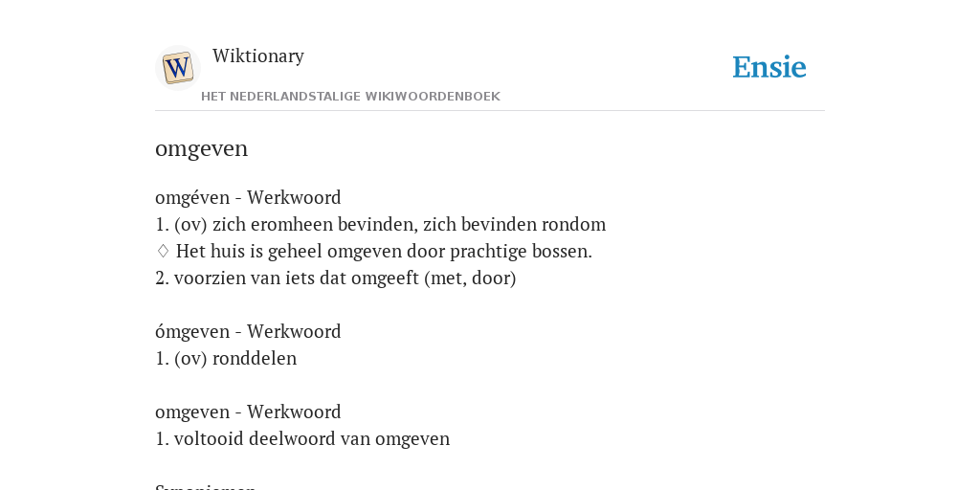Click the partially visible 'Synoniemen' heading
Screen dimensions: 980x490
[206, 486]
